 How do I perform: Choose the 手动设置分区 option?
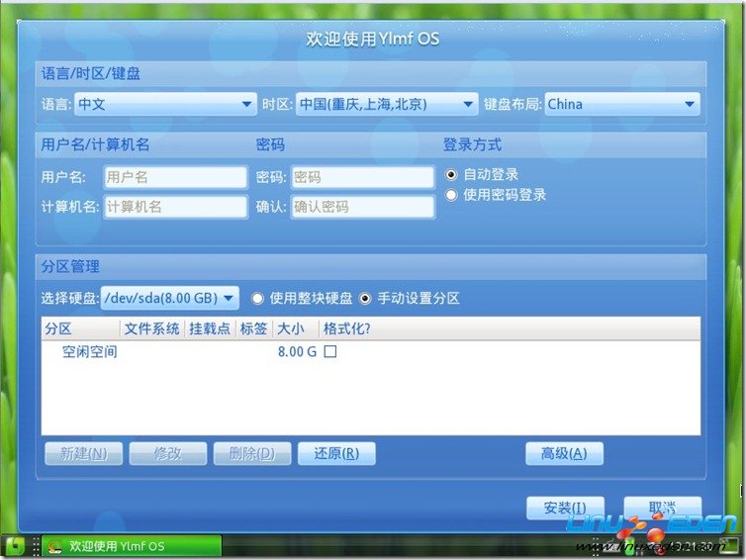click(365, 299)
